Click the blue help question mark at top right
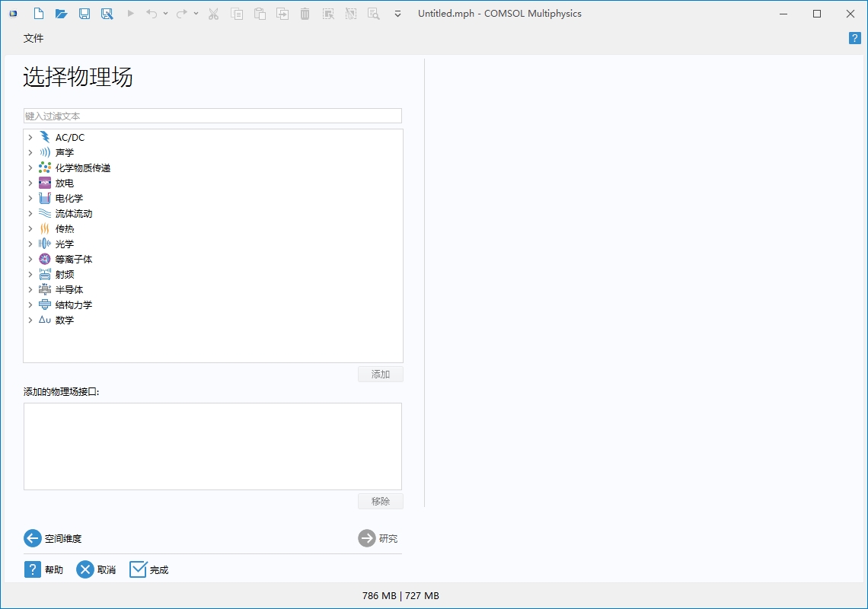 854,38
